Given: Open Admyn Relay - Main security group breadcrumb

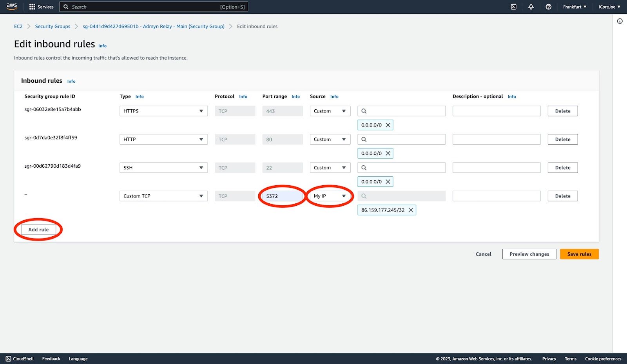Looking at the screenshot, I should pyautogui.click(x=154, y=26).
